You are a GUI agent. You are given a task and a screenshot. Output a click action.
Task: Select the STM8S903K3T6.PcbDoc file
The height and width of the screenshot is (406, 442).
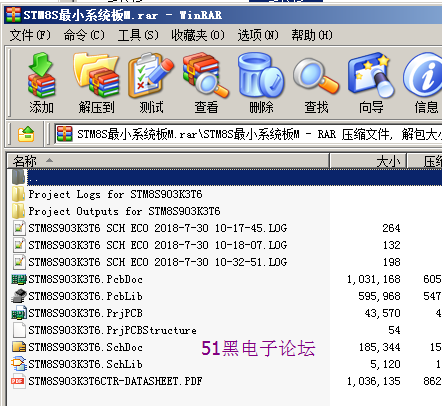(x=85, y=279)
